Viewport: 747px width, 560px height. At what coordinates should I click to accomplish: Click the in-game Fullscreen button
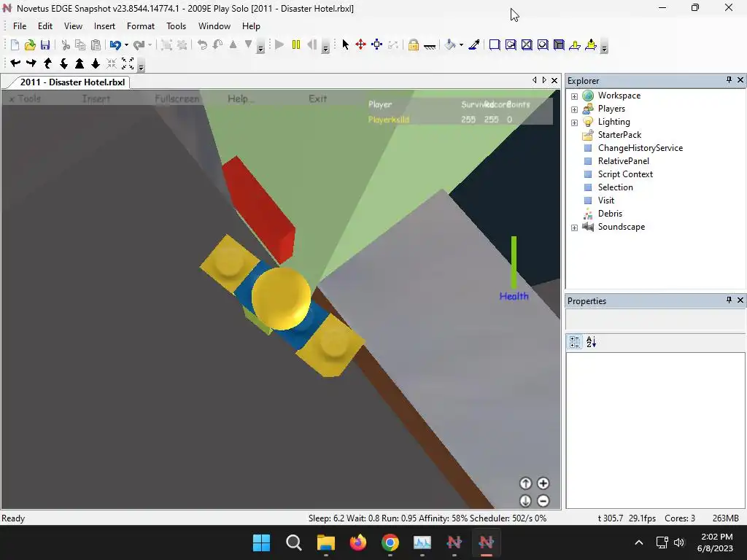[177, 98]
